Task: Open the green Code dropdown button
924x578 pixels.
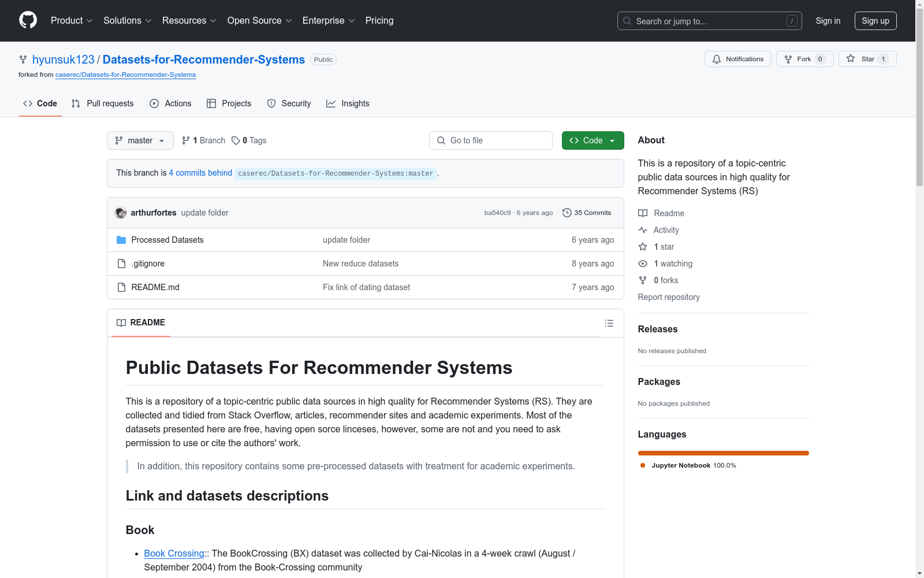Action: tap(593, 140)
